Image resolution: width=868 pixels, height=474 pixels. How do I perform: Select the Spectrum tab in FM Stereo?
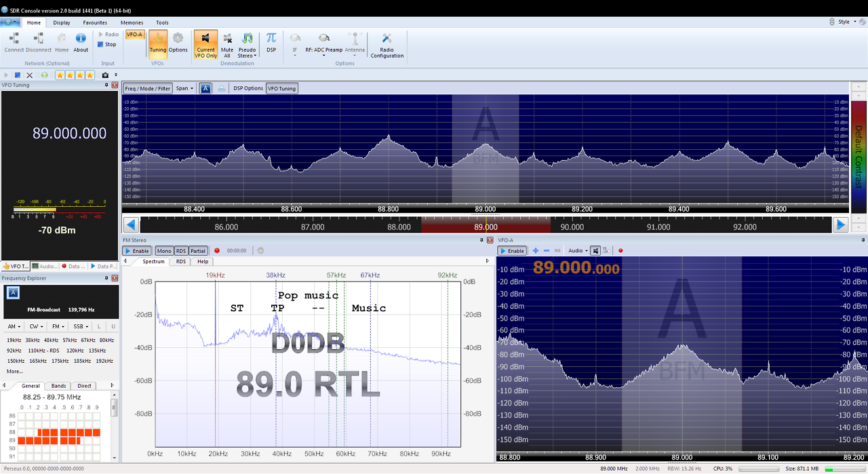coord(153,261)
